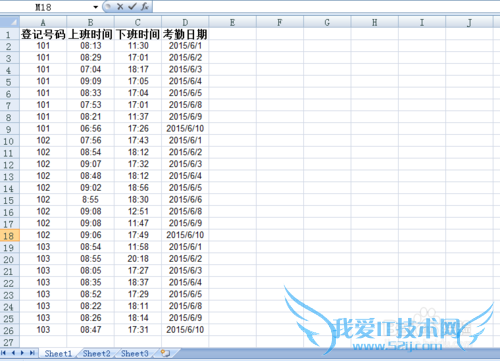Open the Name Box dropdown arrow
Screen dimensions: 500x361
(x=96, y=7)
